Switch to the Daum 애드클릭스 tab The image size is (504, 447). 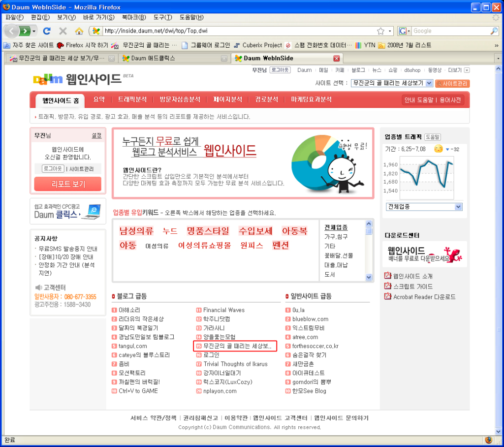pyautogui.click(x=174, y=59)
